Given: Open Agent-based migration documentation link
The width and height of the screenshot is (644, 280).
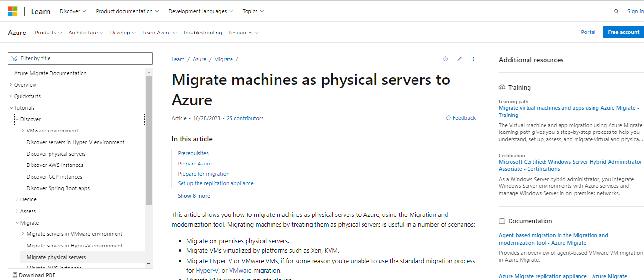Looking at the screenshot, I should click(553, 239).
